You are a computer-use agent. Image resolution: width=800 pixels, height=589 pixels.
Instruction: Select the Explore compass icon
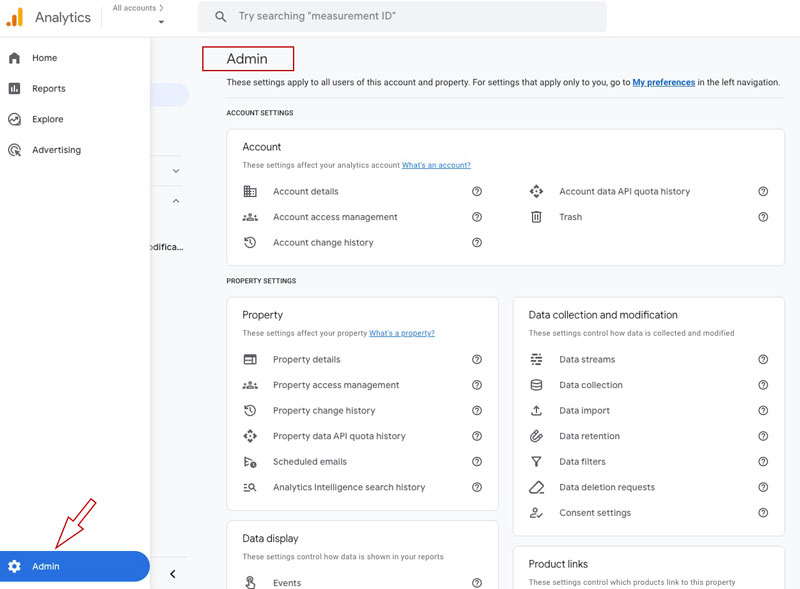pyautogui.click(x=16, y=119)
